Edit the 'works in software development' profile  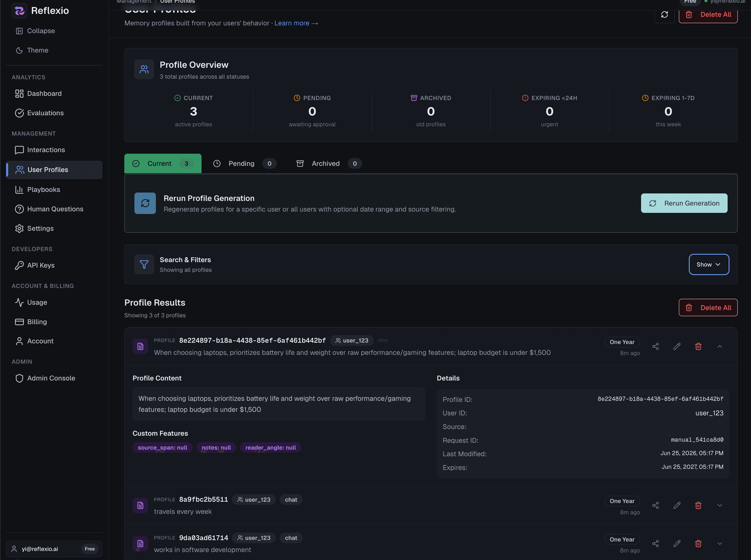pos(677,543)
